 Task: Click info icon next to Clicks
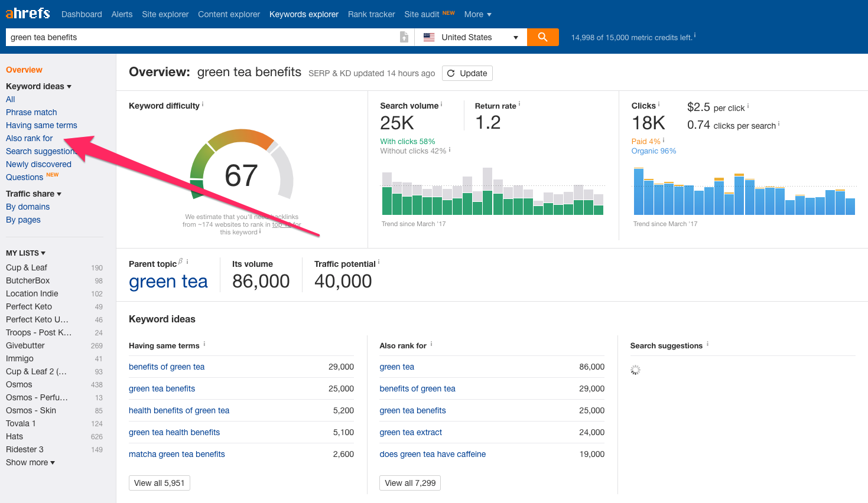(x=659, y=104)
